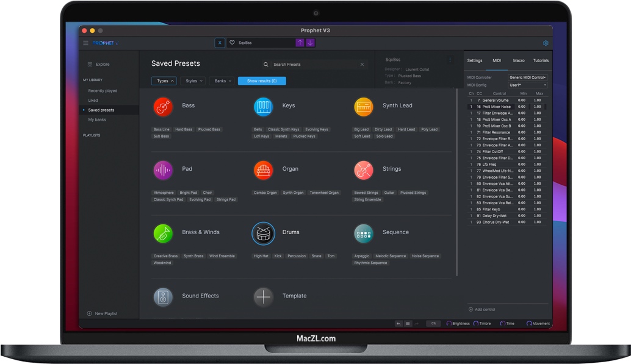Click Add control in MIDI panel
The height and width of the screenshot is (364, 631).
click(482, 310)
